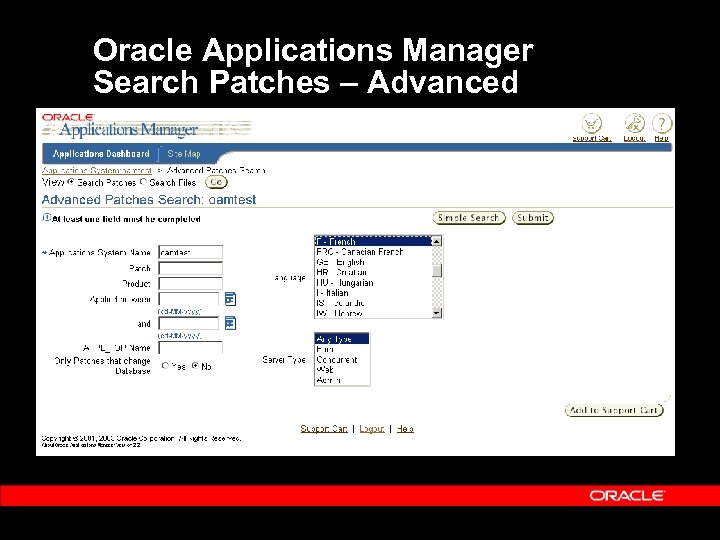Image resolution: width=720 pixels, height=540 pixels.
Task: Select the Search Patches radio button
Action: point(71,182)
